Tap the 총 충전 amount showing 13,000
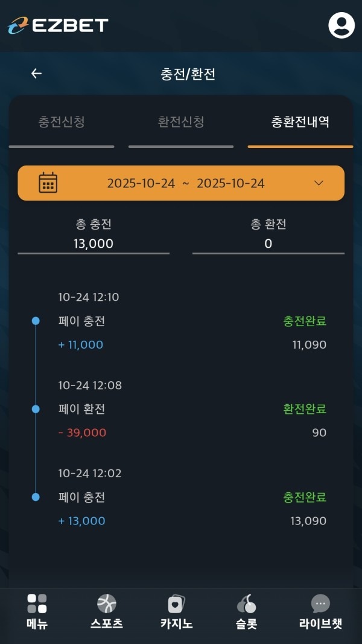The width and height of the screenshot is (362, 644). (x=93, y=244)
